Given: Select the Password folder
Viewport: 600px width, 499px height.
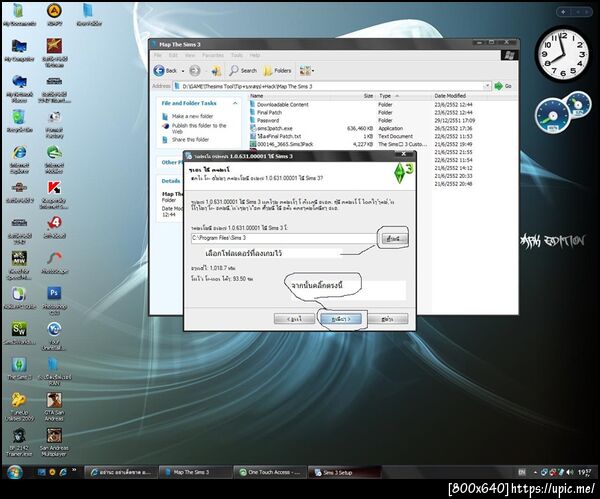Looking at the screenshot, I should point(267,121).
